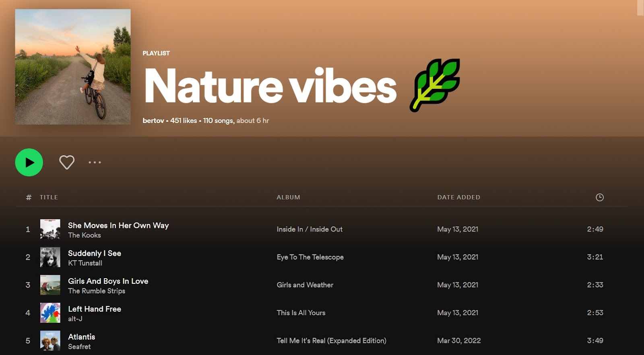Click track number 5 in the list
This screenshot has width=644, height=355.
pos(28,341)
